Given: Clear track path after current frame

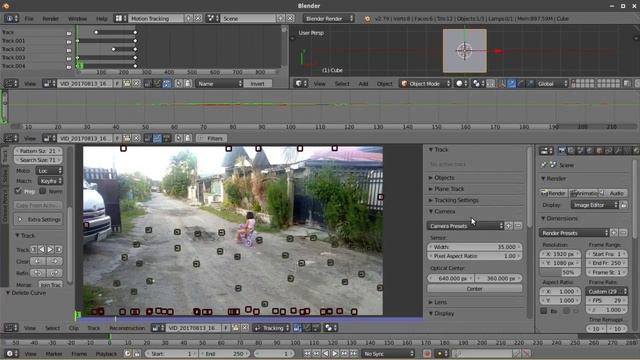Looking at the screenshot, I should click(55, 261).
